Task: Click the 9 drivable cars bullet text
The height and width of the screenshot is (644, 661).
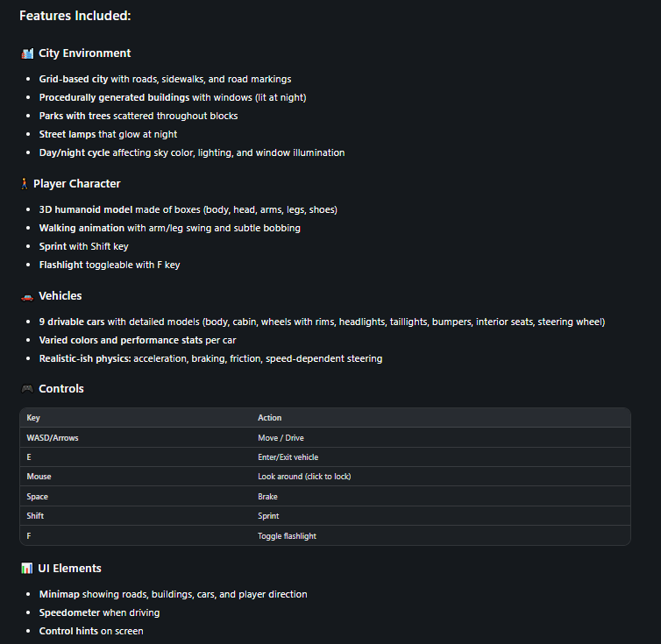Action: click(322, 322)
